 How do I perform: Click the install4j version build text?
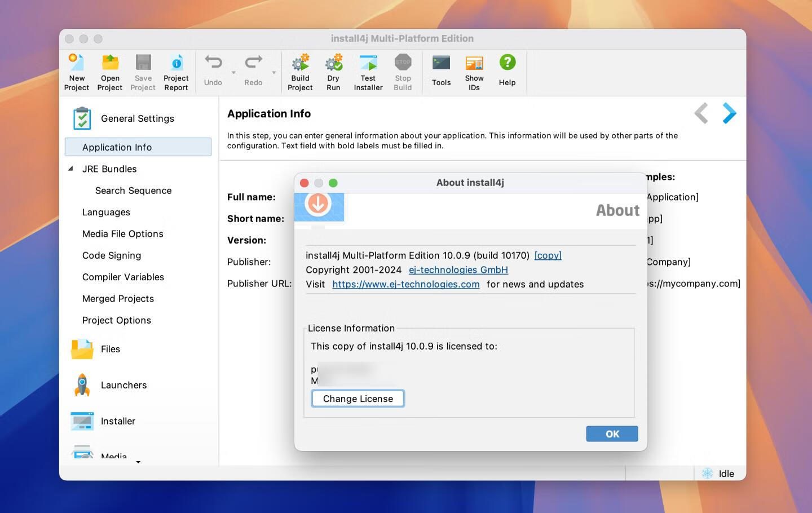tap(417, 255)
